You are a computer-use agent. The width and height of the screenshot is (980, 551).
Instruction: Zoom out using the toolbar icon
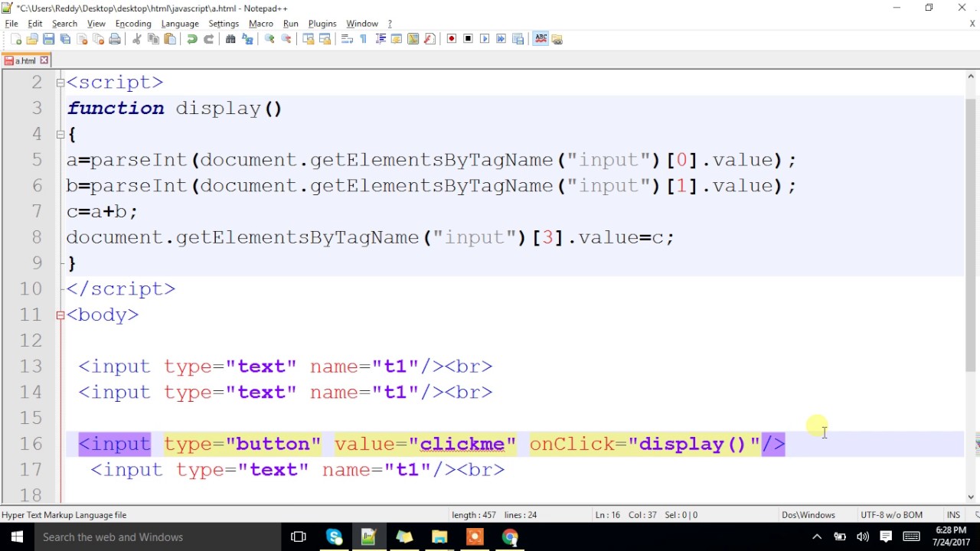click(x=286, y=39)
